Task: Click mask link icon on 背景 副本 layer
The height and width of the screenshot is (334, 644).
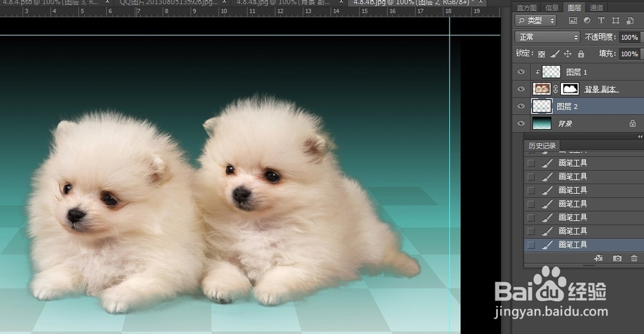Action: point(555,89)
